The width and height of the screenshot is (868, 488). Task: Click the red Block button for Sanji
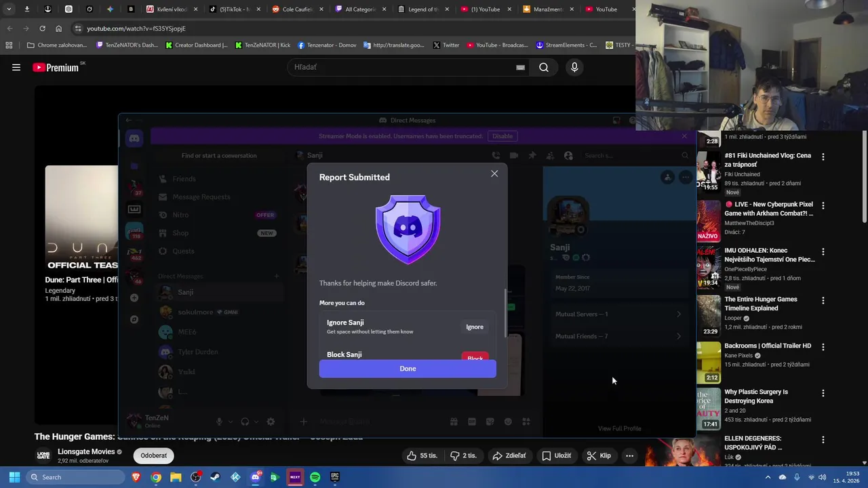point(475,357)
